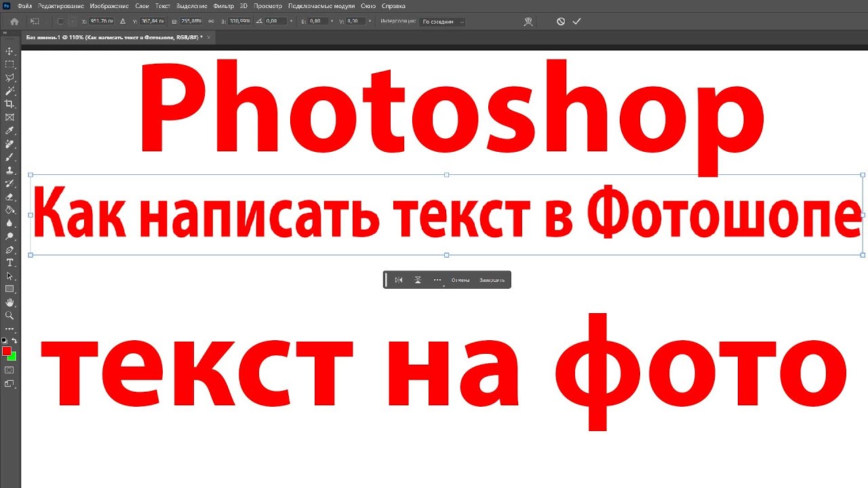
Task: Switch to warp mode icon
Action: (x=529, y=22)
